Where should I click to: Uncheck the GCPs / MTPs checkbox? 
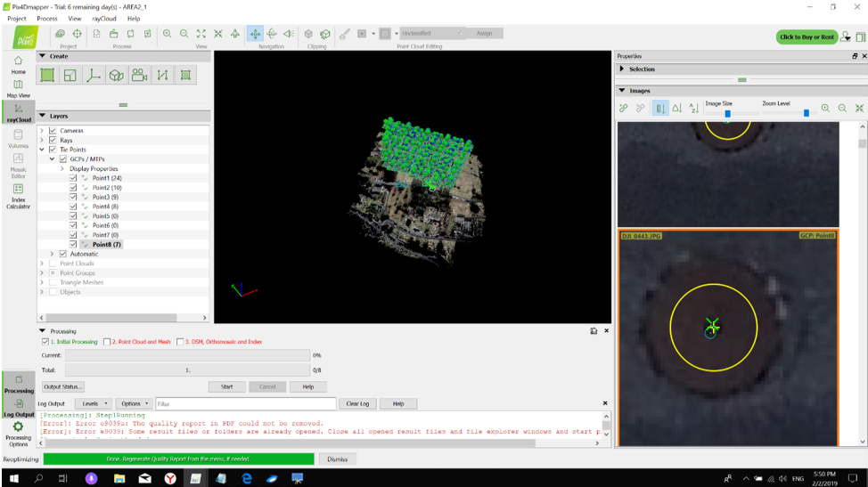point(63,158)
